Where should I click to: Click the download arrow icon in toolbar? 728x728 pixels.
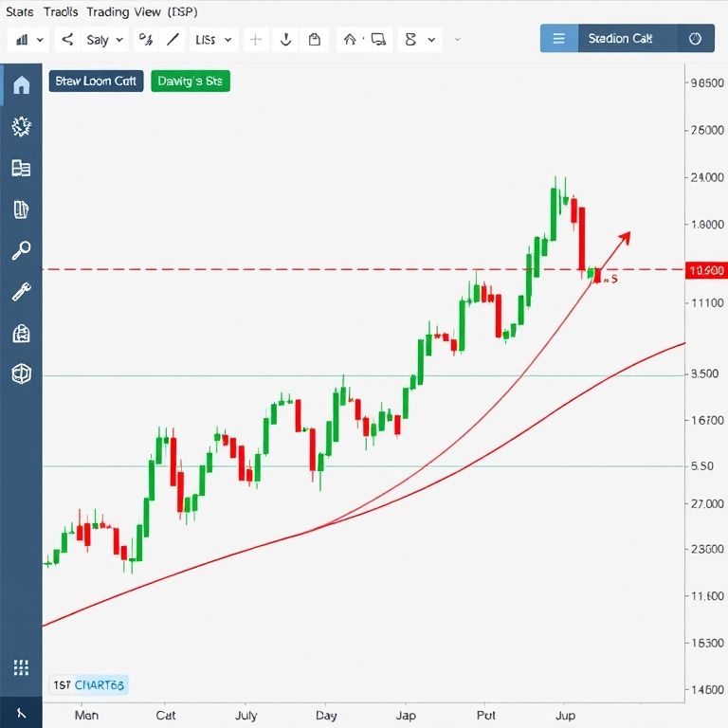(x=284, y=40)
